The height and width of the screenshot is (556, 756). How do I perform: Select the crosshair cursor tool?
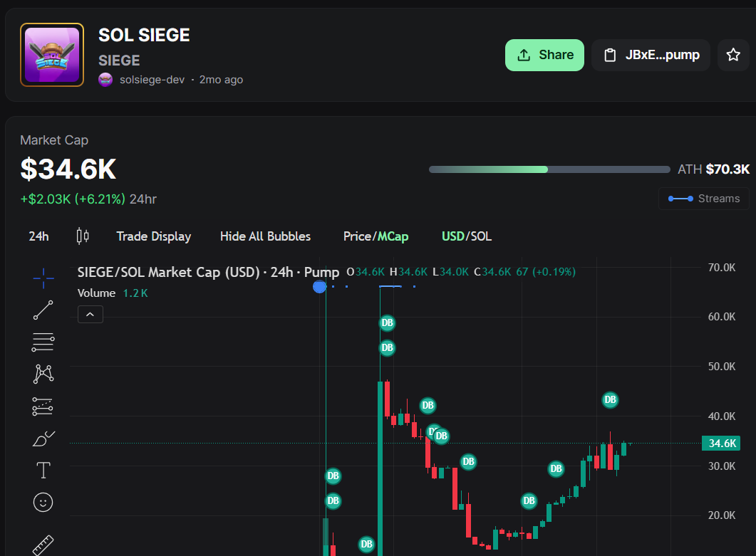[43, 278]
